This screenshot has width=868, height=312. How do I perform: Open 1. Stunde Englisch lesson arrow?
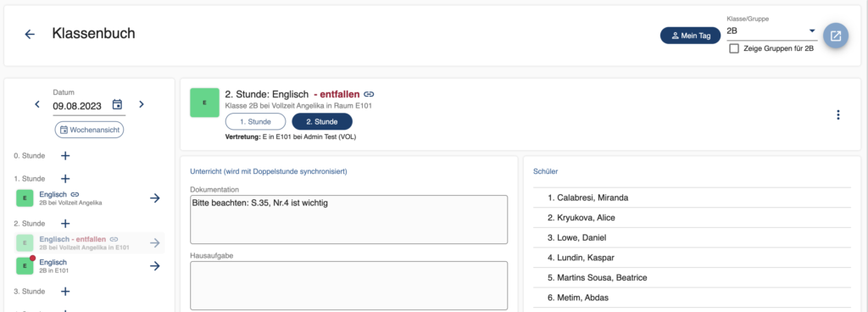pos(155,198)
